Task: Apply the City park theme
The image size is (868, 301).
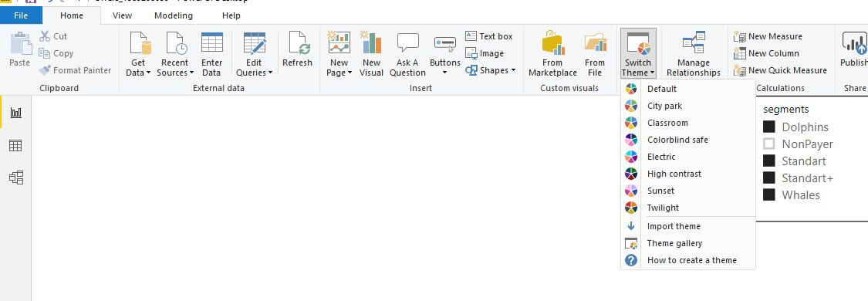Action: (x=688, y=106)
